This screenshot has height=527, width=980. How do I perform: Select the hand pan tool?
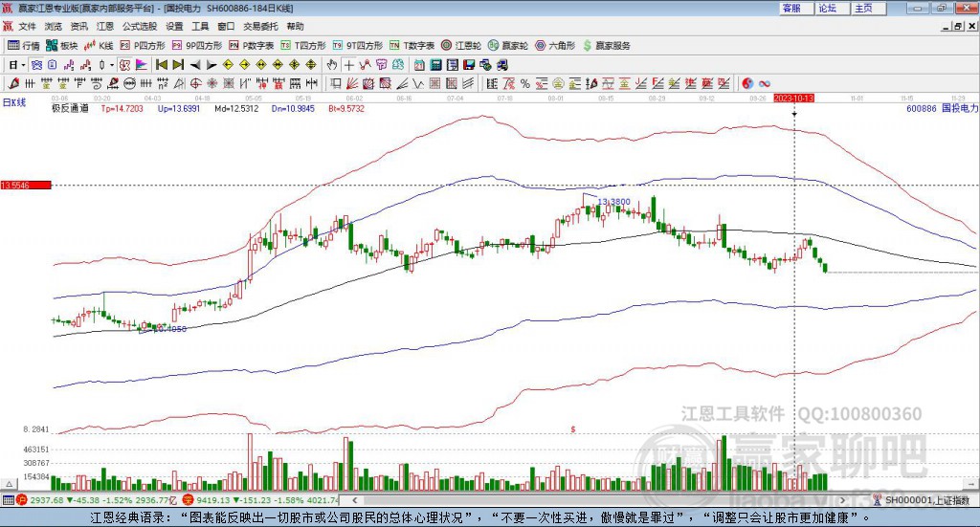click(332, 65)
